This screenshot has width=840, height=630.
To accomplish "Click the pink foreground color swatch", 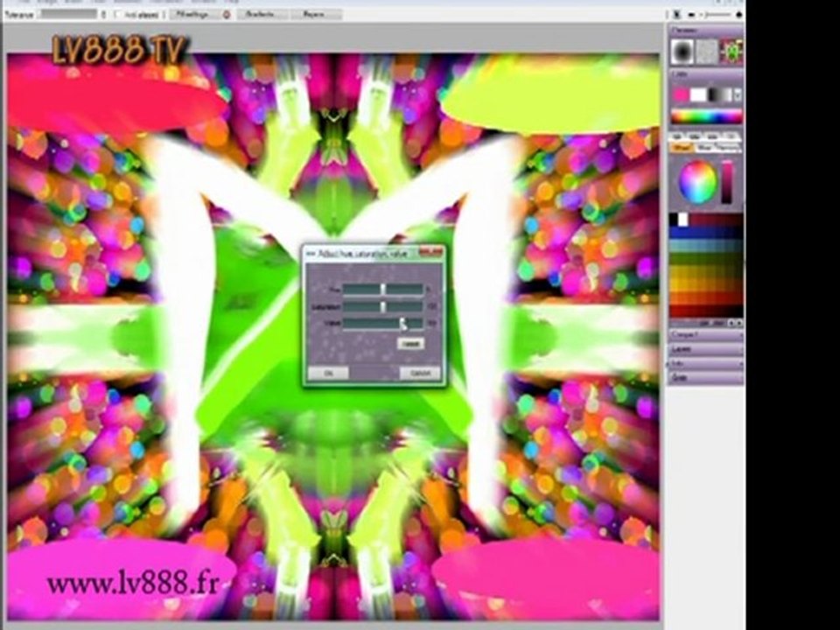I will (x=681, y=95).
